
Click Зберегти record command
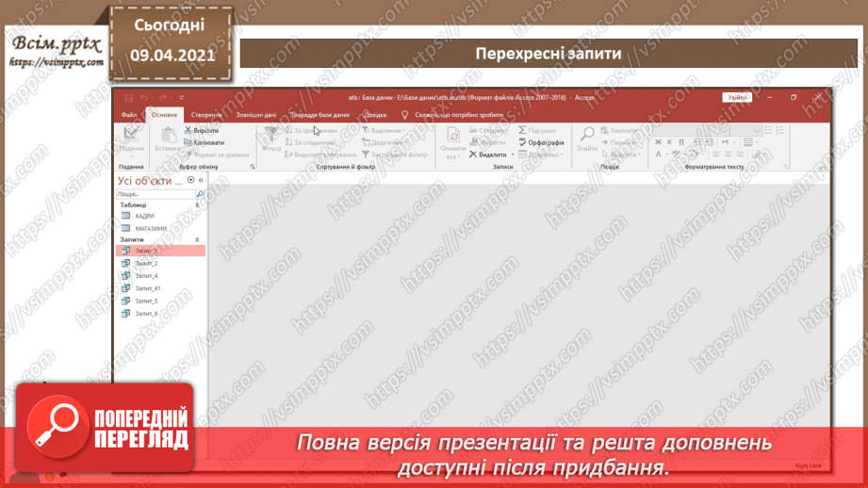(487, 143)
